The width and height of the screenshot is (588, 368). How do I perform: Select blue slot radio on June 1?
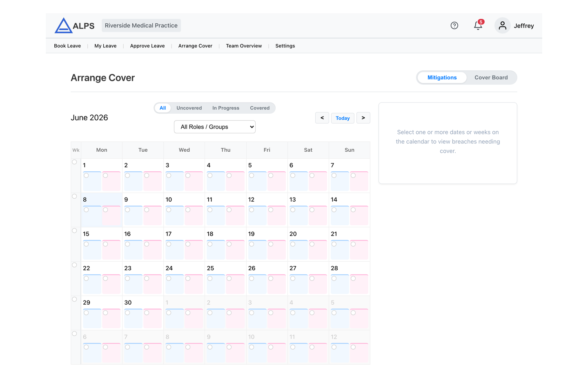86,175
